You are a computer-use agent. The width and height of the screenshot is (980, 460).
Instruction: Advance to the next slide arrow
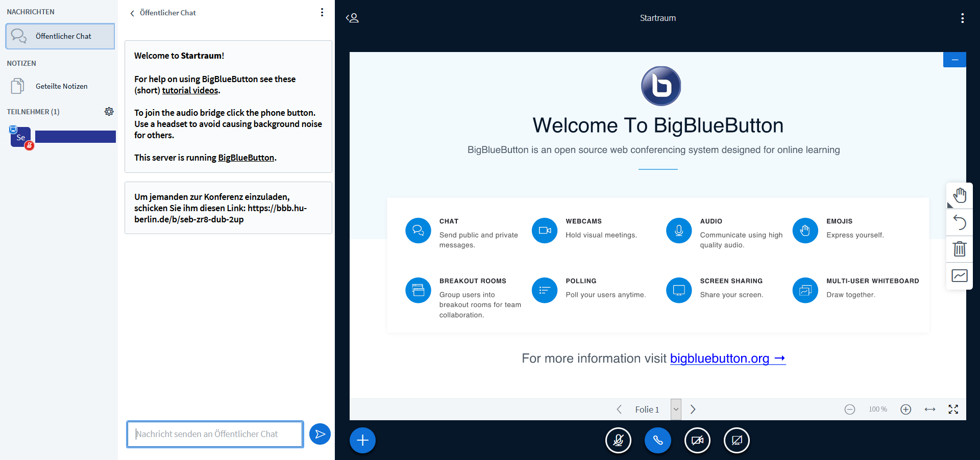click(x=693, y=410)
